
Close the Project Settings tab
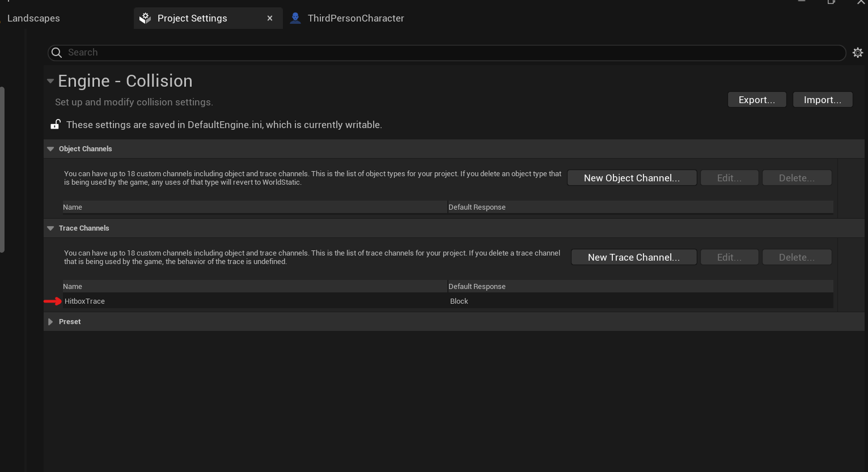pos(270,18)
